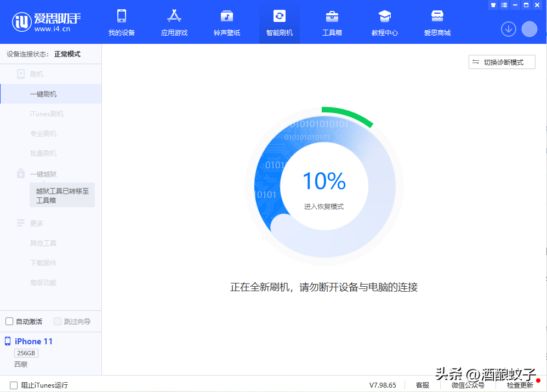Click version V7.98.65 text
This screenshot has height=392, width=547.
[x=383, y=385]
